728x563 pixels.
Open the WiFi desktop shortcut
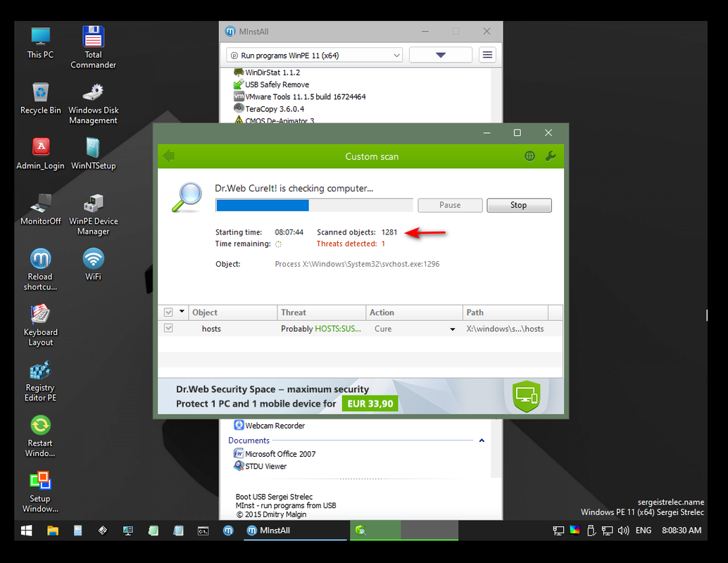pos(93,265)
